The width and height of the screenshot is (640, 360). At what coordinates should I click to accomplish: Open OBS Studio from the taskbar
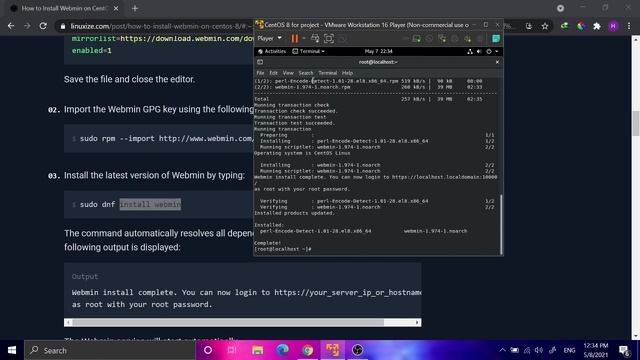click(x=358, y=350)
